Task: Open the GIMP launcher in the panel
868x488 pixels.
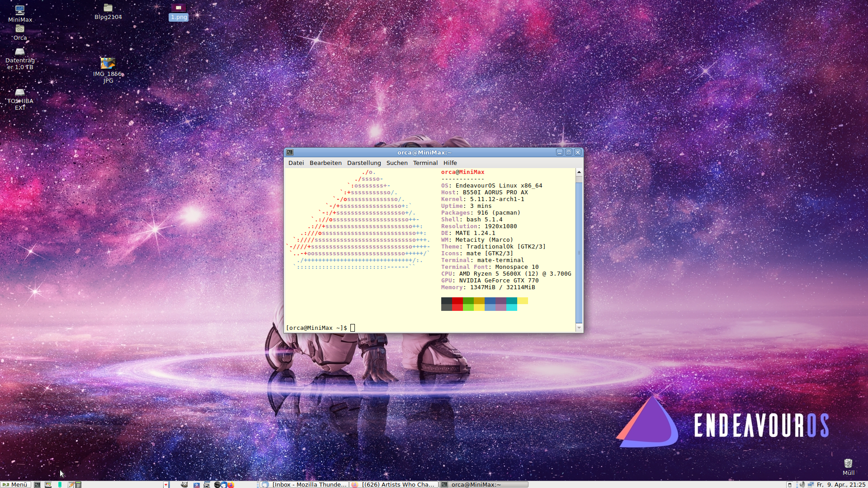Action: point(184,484)
